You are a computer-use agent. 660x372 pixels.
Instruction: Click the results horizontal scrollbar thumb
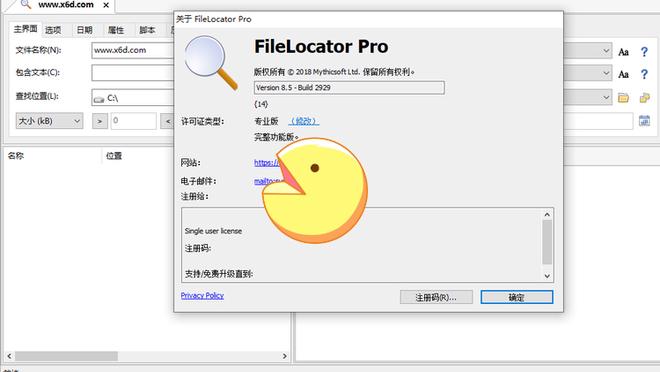(x=67, y=356)
